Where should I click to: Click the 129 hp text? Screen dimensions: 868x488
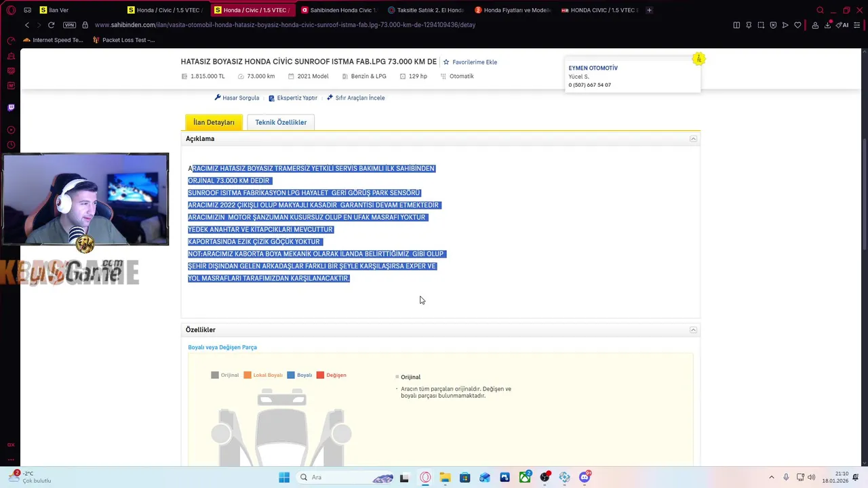pyautogui.click(x=418, y=77)
